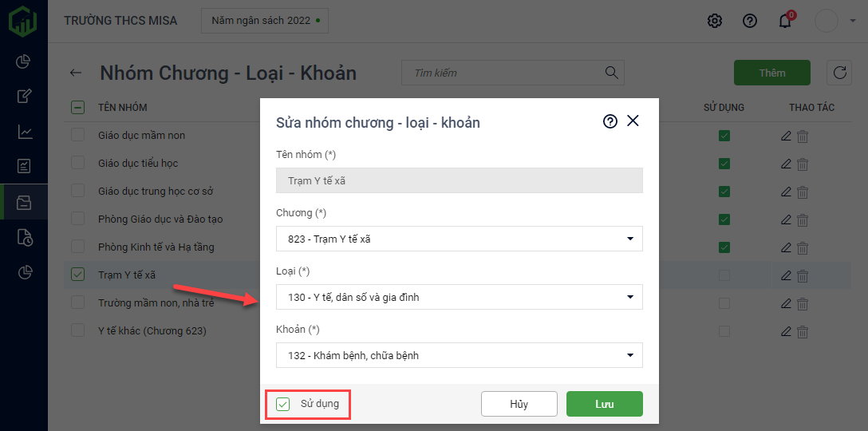Viewport: 868px width, 431px height.
Task: Open the line chart icon in sidebar
Action: 24,132
